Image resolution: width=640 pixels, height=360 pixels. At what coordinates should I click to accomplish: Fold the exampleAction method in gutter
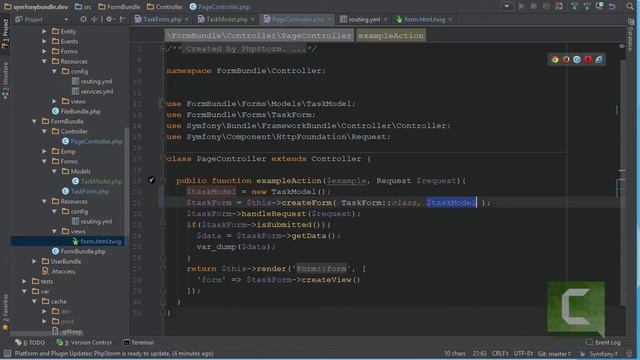pos(163,180)
